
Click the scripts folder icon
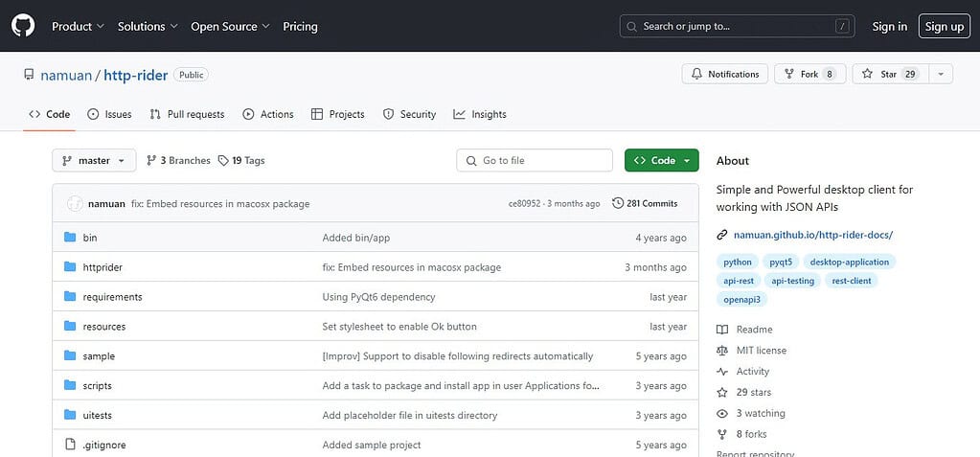click(70, 385)
